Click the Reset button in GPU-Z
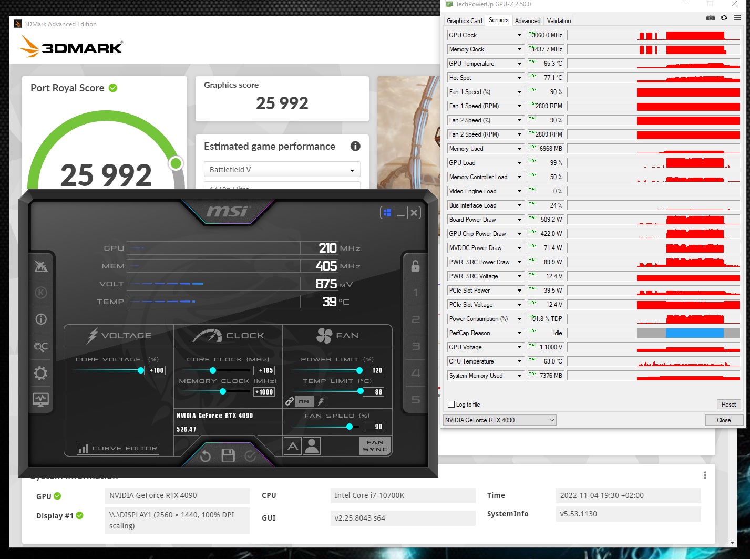 click(x=728, y=405)
